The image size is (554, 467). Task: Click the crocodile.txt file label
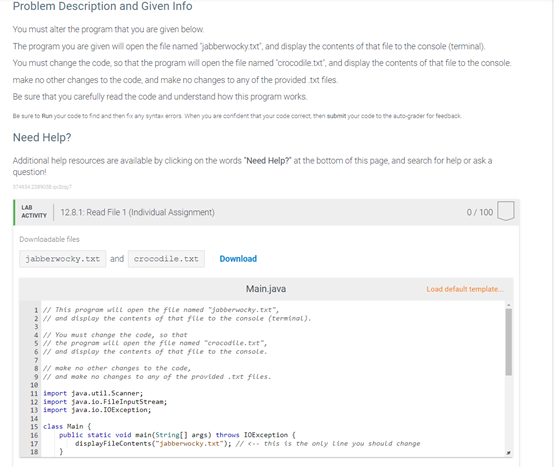[166, 259]
